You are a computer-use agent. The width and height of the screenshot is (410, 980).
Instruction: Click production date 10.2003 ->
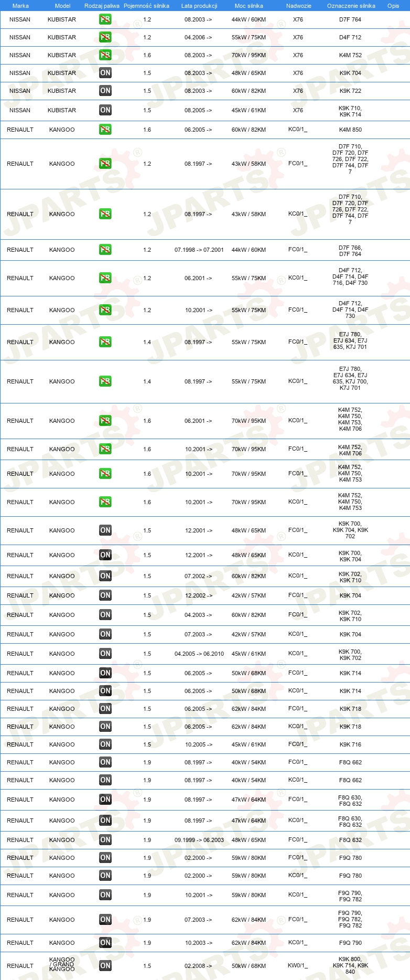[198, 943]
